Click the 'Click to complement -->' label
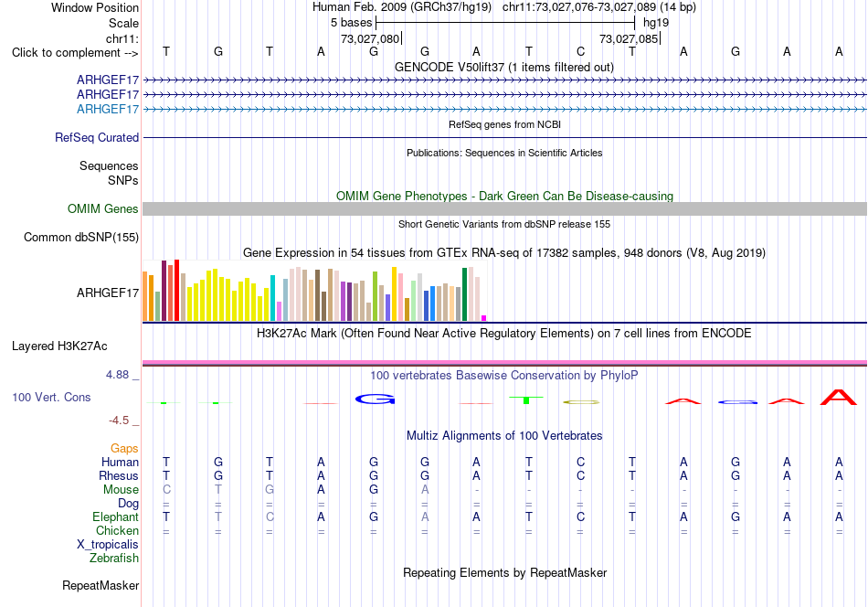The height and width of the screenshot is (607, 868). tap(75, 53)
